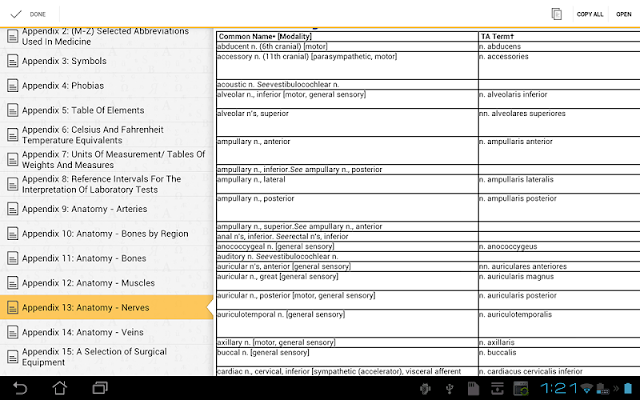Tap the Recent Apps navigation button
640x400 pixels.
[x=100, y=388]
